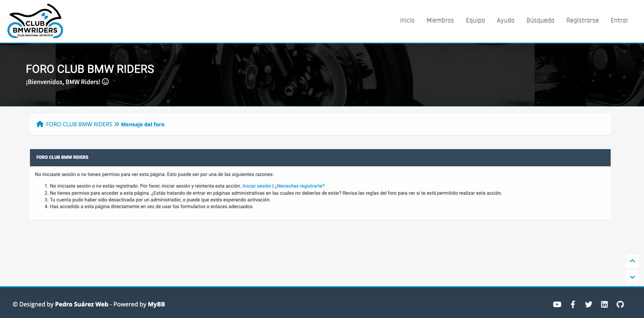This screenshot has height=318, width=644.
Task: Go to Inicio in the top menu
Action: click(407, 21)
